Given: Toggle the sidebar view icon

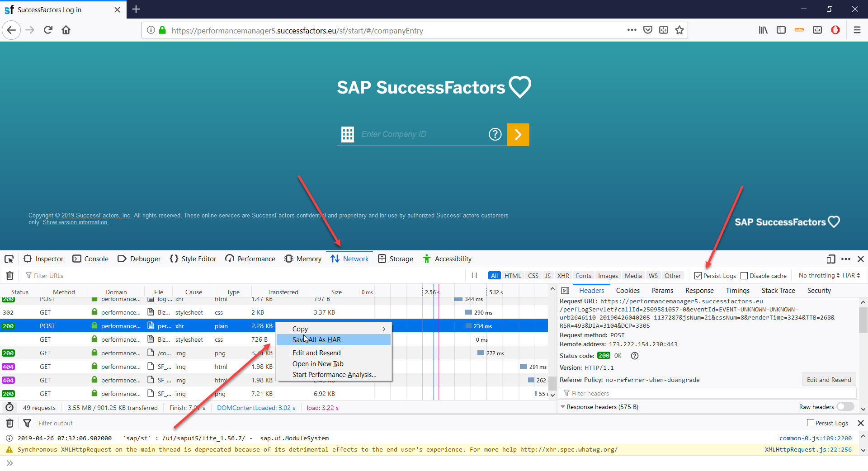Looking at the screenshot, I should 781,30.
